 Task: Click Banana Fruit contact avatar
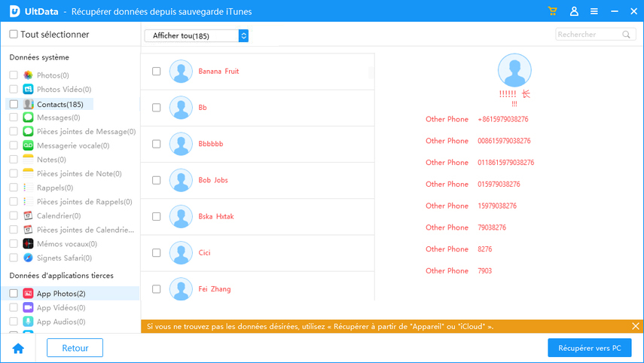click(x=181, y=71)
